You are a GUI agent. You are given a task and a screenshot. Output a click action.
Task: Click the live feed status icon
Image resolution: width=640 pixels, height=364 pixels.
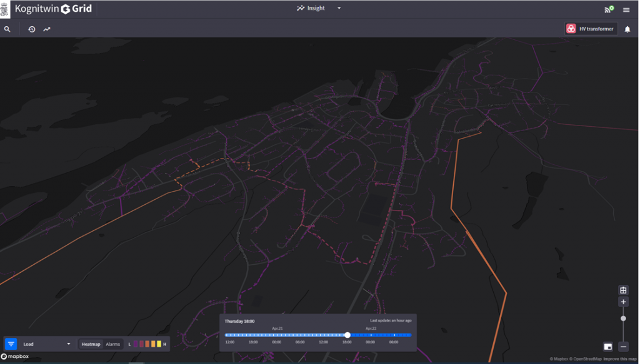(x=608, y=9)
